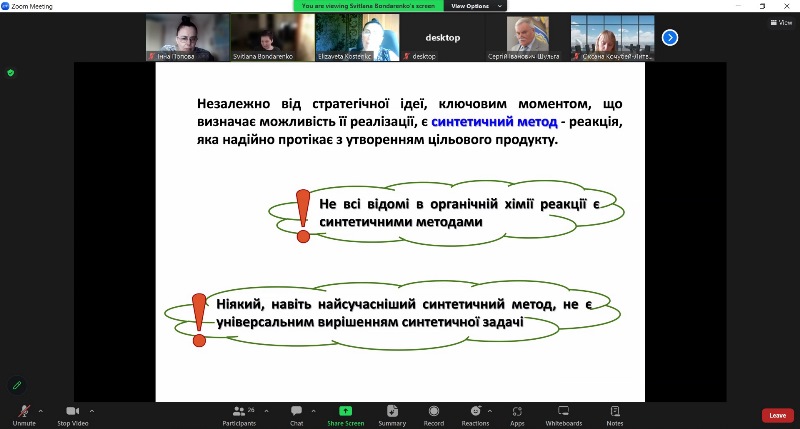This screenshot has width=800, height=429.
Task: Expand audio options arrow beside Unmute
Action: [41, 411]
